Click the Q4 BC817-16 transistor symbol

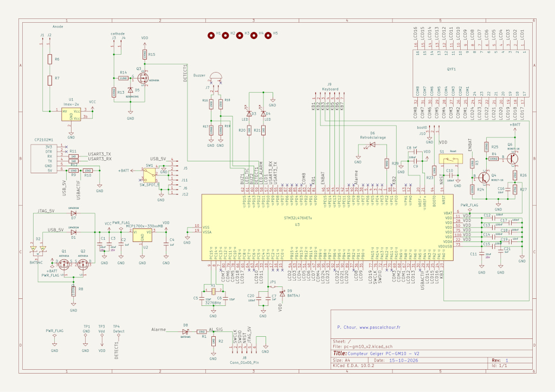tap(484, 178)
